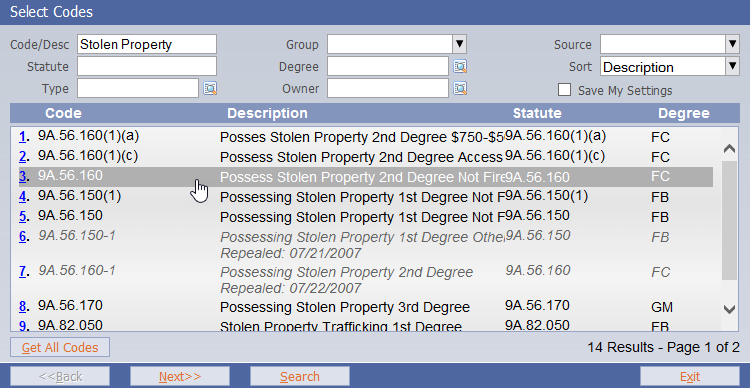Open lookup icon beside Degree field
750x388 pixels.
coord(460,67)
